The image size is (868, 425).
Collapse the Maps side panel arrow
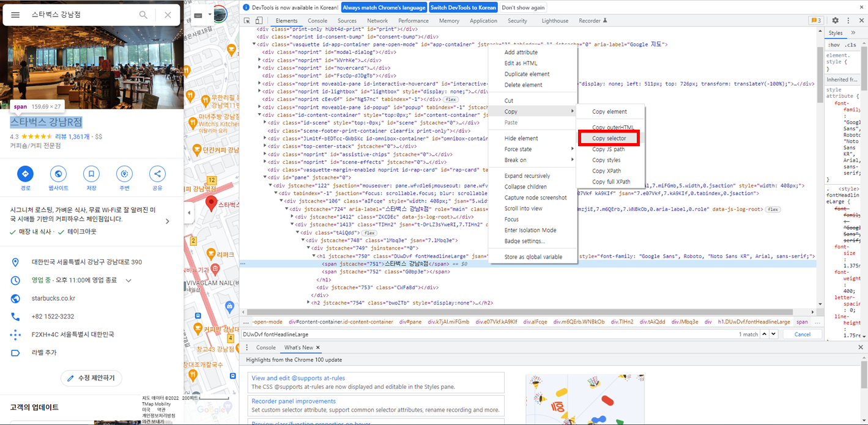(x=189, y=213)
